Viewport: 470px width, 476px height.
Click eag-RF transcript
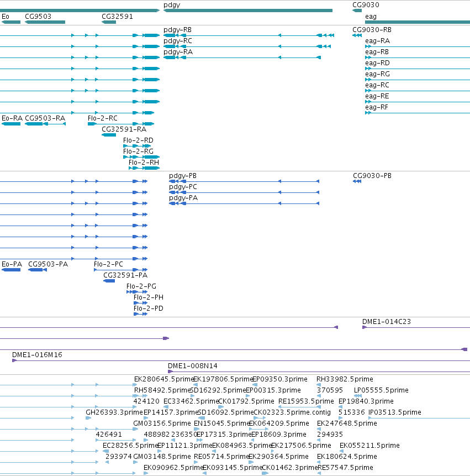pyautogui.click(x=418, y=113)
